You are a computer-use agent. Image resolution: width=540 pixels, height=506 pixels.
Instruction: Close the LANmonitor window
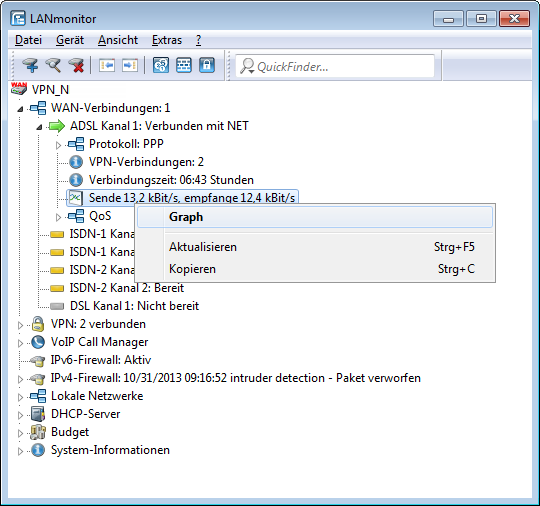514,19
